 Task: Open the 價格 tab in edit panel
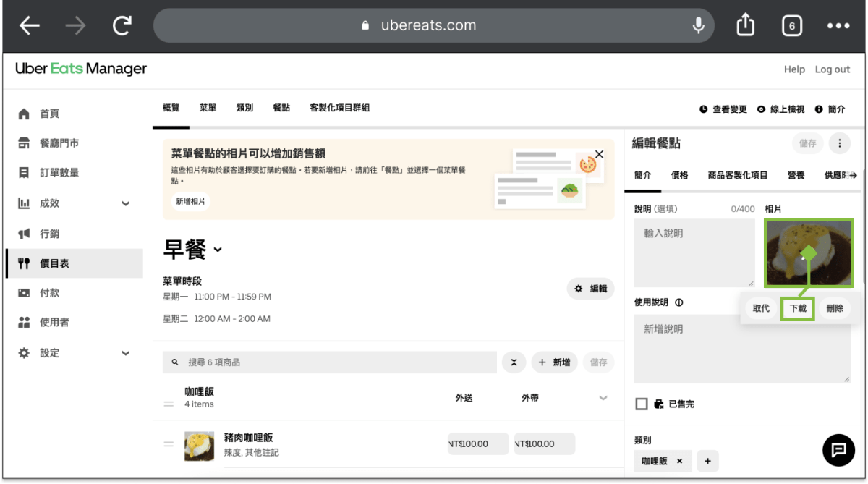(x=679, y=174)
